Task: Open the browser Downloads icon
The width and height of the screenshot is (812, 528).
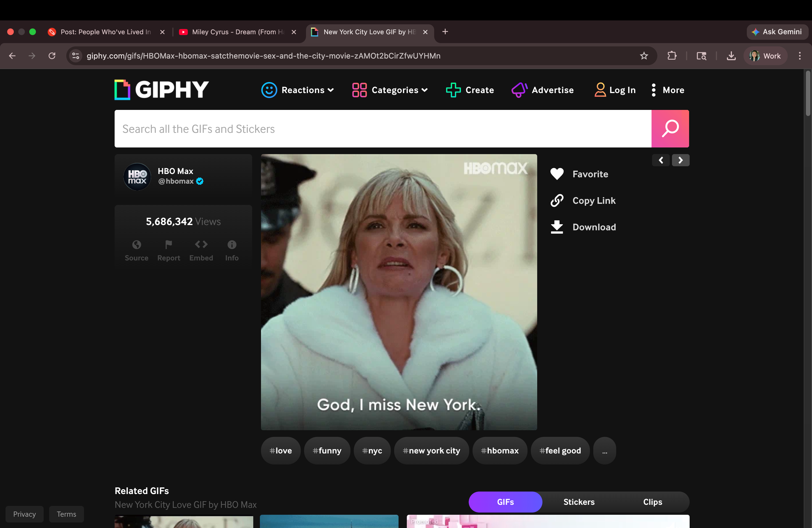Action: (731, 56)
